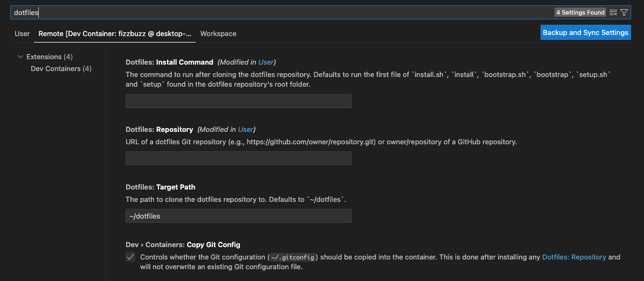The image size is (644, 281).
Task: Open User link beside Dotfiles Install Command
Action: (266, 62)
